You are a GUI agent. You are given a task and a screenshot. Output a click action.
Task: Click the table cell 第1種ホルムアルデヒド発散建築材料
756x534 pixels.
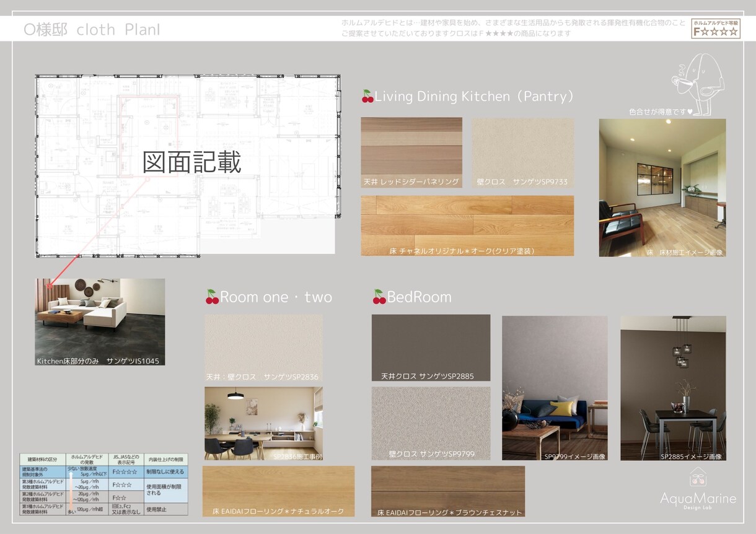pos(43,509)
